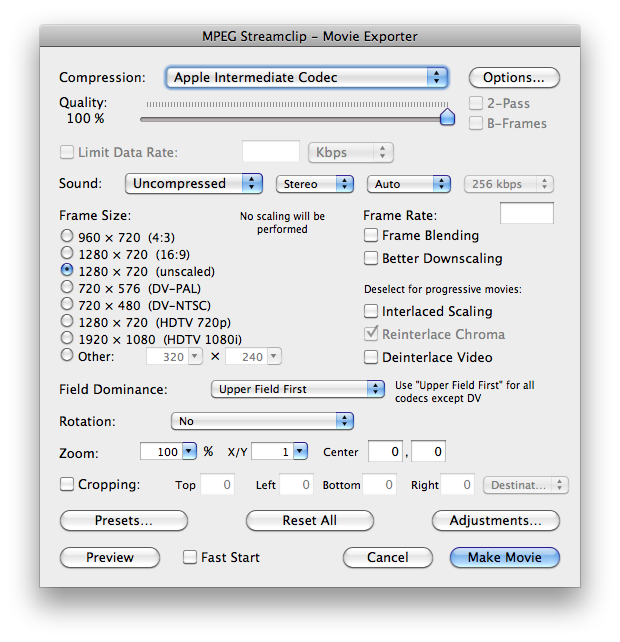Click the crop Top value field

pyautogui.click(x=217, y=484)
